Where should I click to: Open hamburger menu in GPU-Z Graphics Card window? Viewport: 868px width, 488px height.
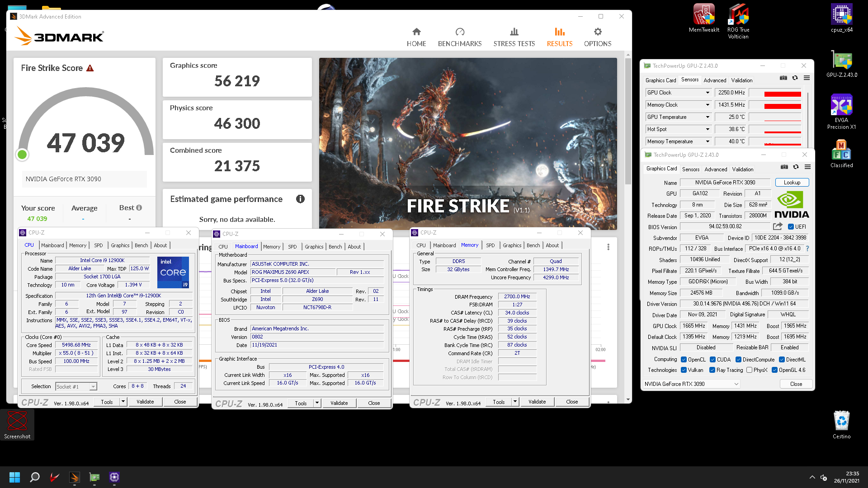[807, 167]
